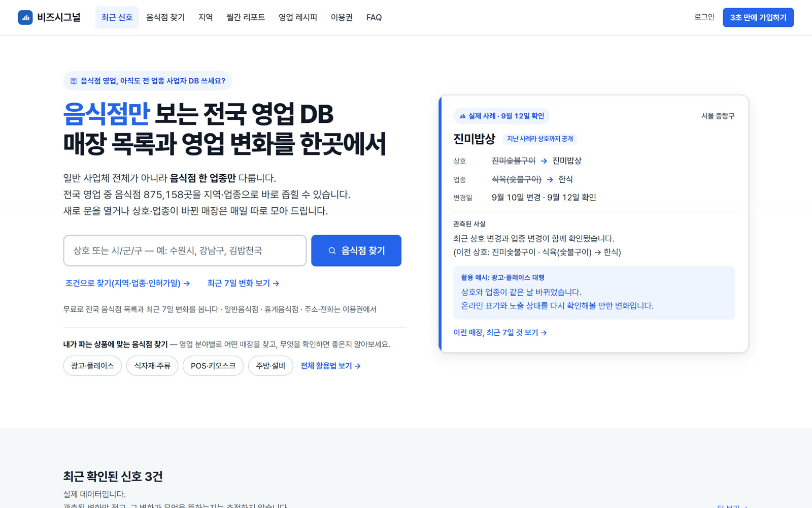Open the 최근 신호 nav tab
The height and width of the screenshot is (508, 812).
click(117, 17)
